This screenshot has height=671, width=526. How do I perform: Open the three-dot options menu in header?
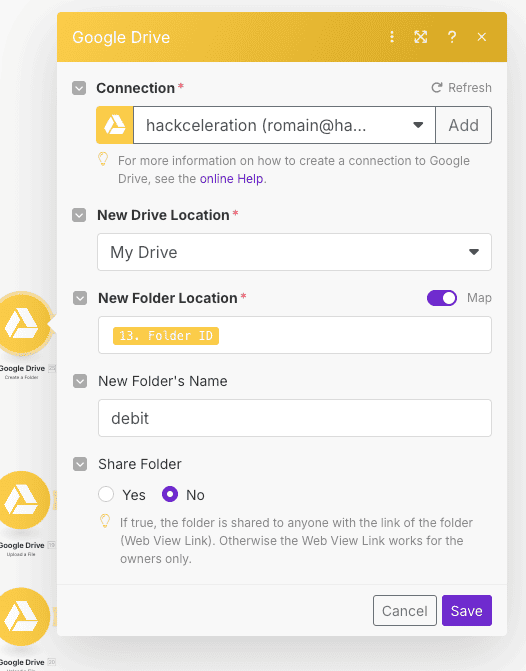pyautogui.click(x=392, y=37)
